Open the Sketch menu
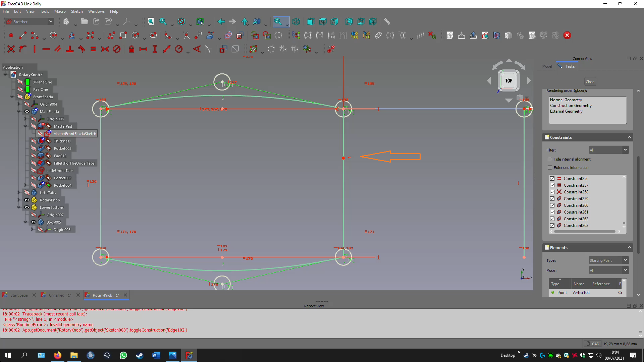Screen dimensions: 644x362 tap(76, 11)
